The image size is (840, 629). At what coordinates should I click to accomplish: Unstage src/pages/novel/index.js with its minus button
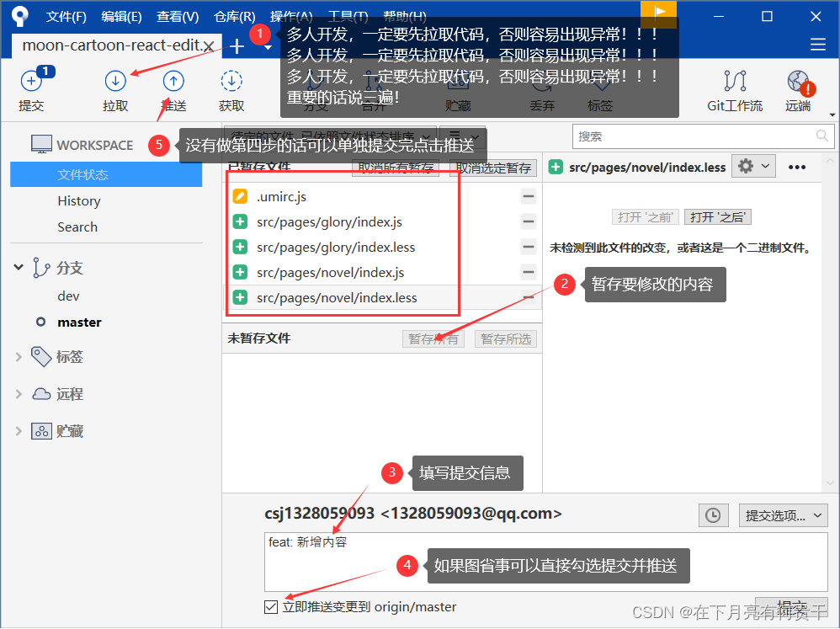[529, 272]
